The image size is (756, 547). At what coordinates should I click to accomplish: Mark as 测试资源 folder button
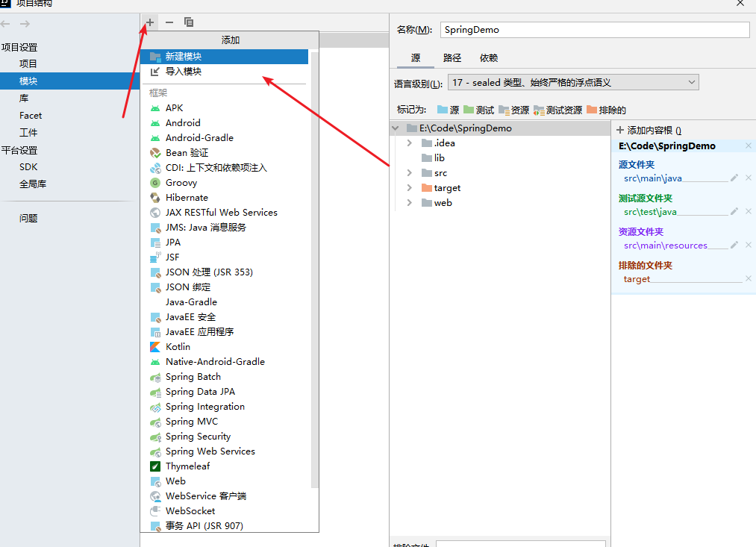pyautogui.click(x=557, y=110)
